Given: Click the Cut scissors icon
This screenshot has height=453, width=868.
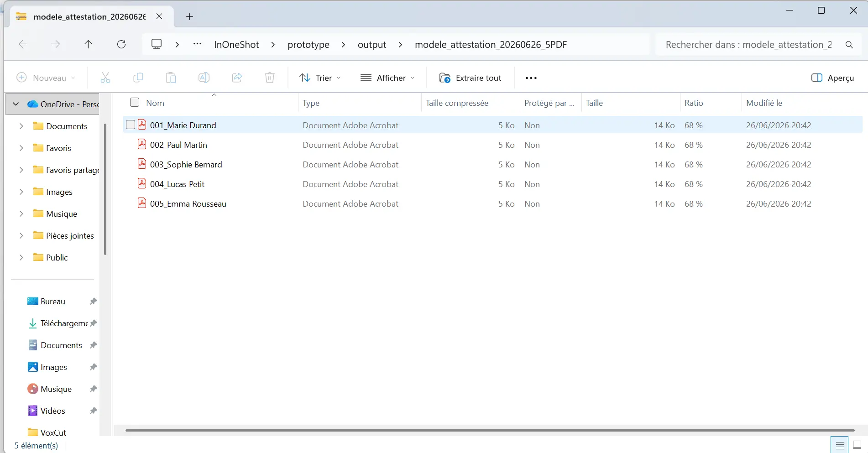Looking at the screenshot, I should (x=105, y=78).
